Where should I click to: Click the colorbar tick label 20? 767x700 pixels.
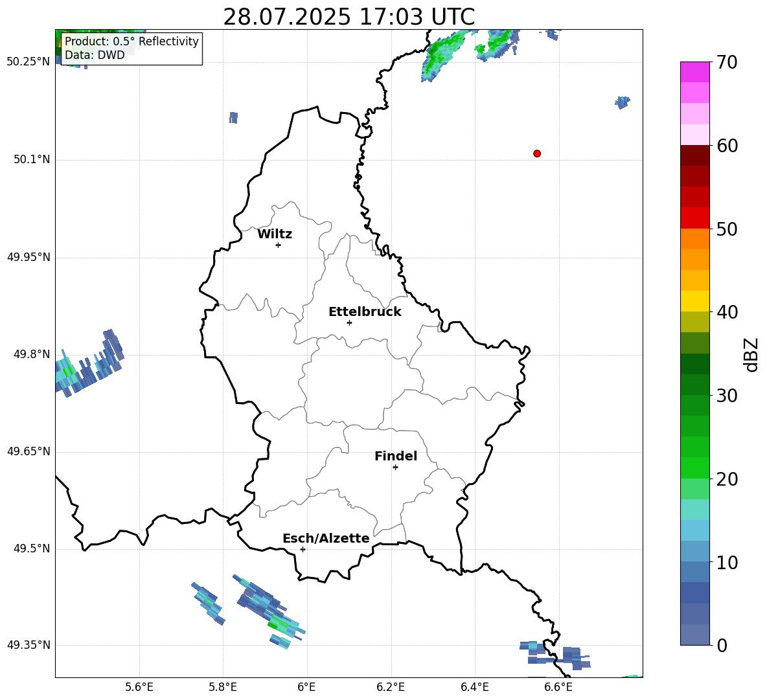click(x=727, y=479)
